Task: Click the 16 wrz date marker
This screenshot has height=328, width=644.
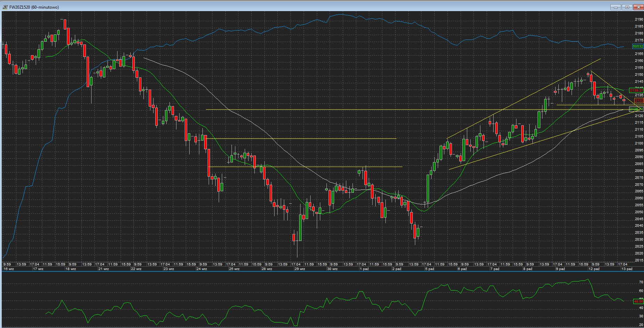Action: [9, 269]
